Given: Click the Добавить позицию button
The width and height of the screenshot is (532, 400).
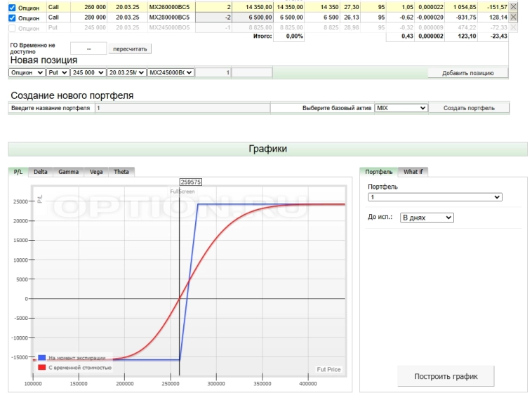Looking at the screenshot, I should click(467, 72).
